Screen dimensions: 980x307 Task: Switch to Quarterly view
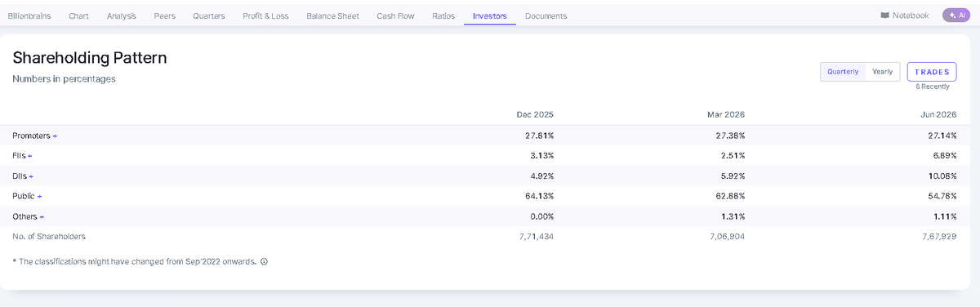843,72
